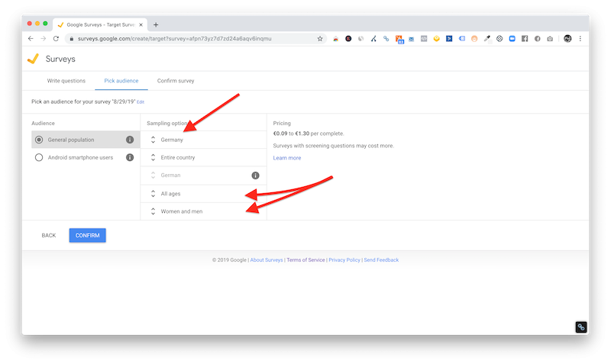Click the orange face extension icon
611x364 pixels.
point(474,39)
